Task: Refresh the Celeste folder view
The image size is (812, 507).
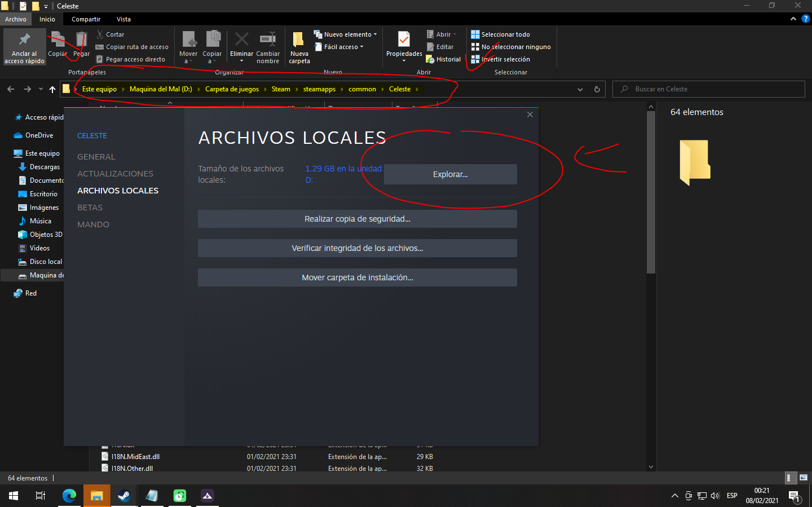Action: pos(597,89)
